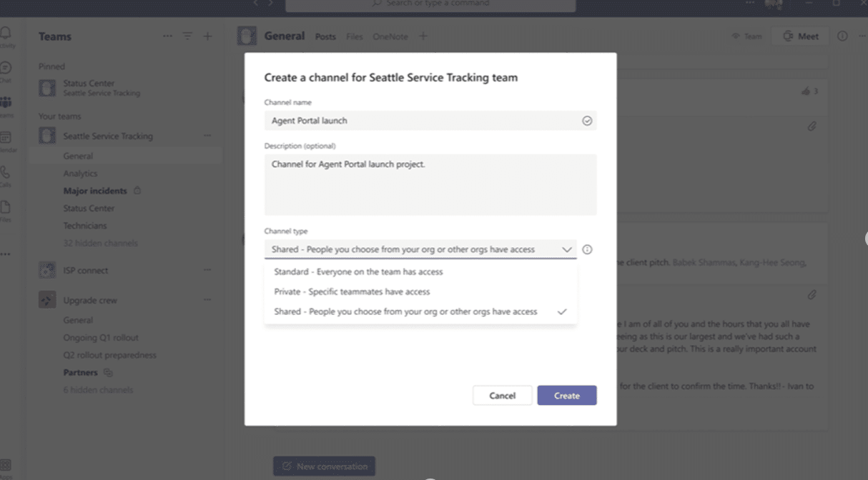Open Chat in the left rail
The width and height of the screenshot is (868, 480).
[x=6, y=71]
